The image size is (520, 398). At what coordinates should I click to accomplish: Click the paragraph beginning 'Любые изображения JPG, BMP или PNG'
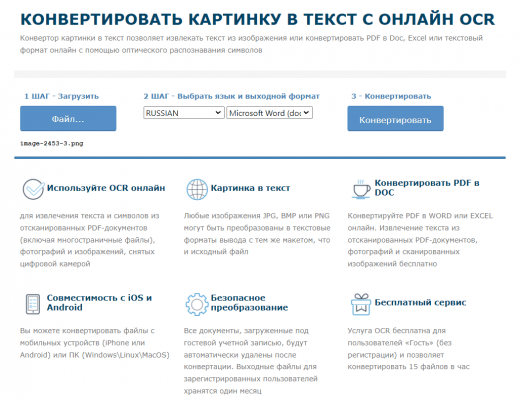[257, 234]
